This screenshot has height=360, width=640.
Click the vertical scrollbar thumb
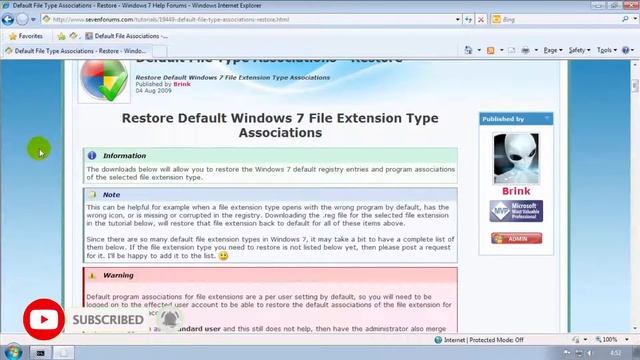coord(635,86)
